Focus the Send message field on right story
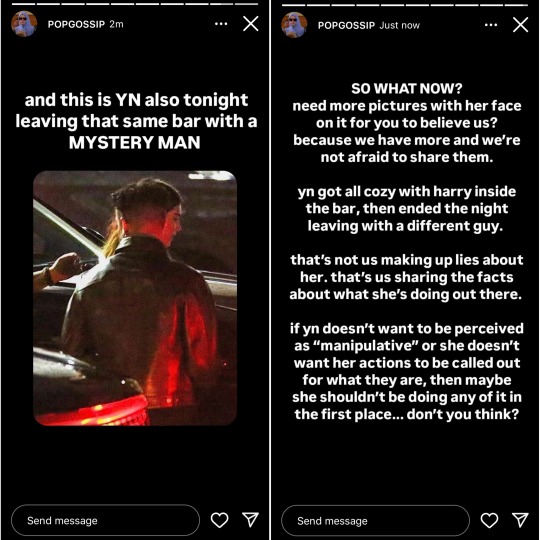540x540 pixels. pyautogui.click(x=375, y=520)
